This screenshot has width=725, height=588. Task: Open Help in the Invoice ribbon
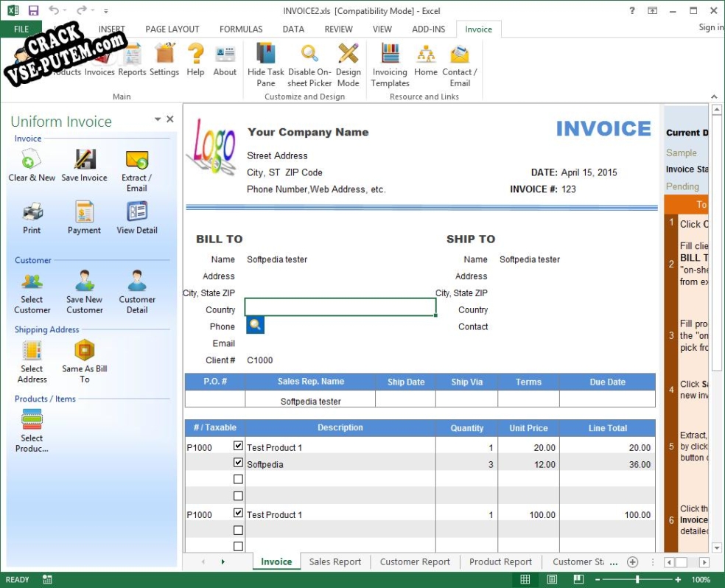pos(195,60)
